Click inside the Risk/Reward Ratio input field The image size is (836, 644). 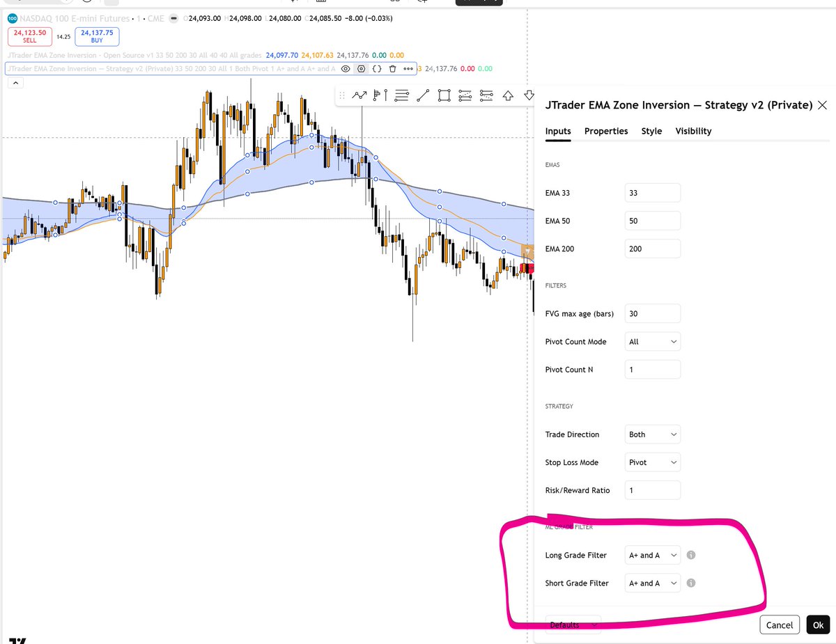[x=652, y=489]
